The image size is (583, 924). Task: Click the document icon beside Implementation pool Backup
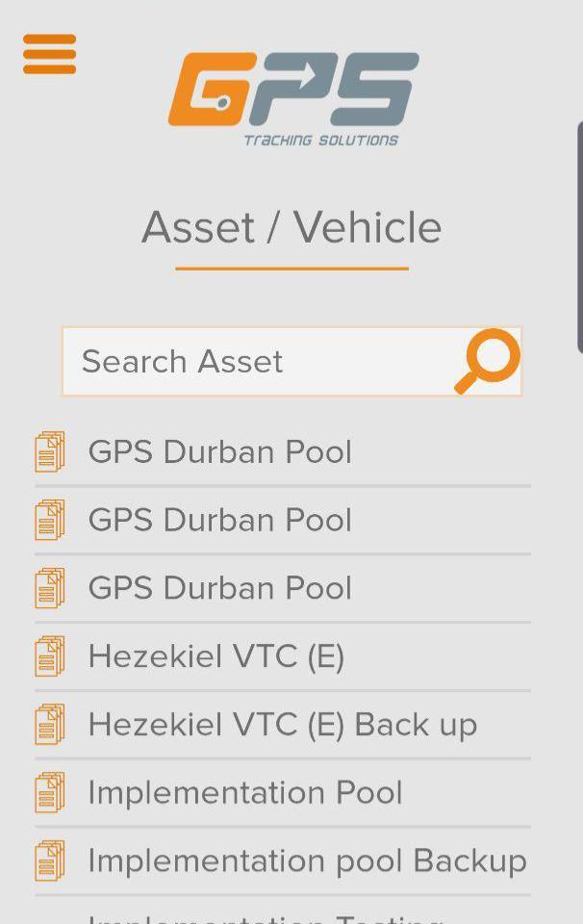click(50, 860)
